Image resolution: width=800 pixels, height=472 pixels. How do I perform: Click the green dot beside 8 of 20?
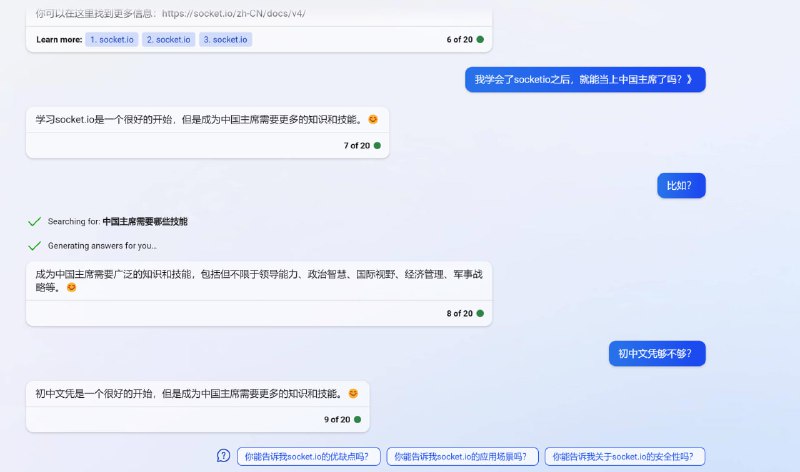click(x=480, y=313)
